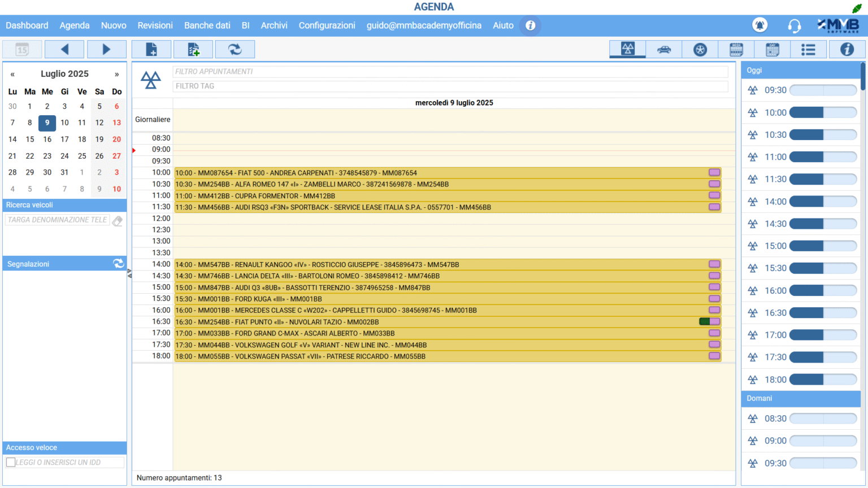Click the new document toolbar icon
This screenshot has width=868, height=488.
click(151, 50)
